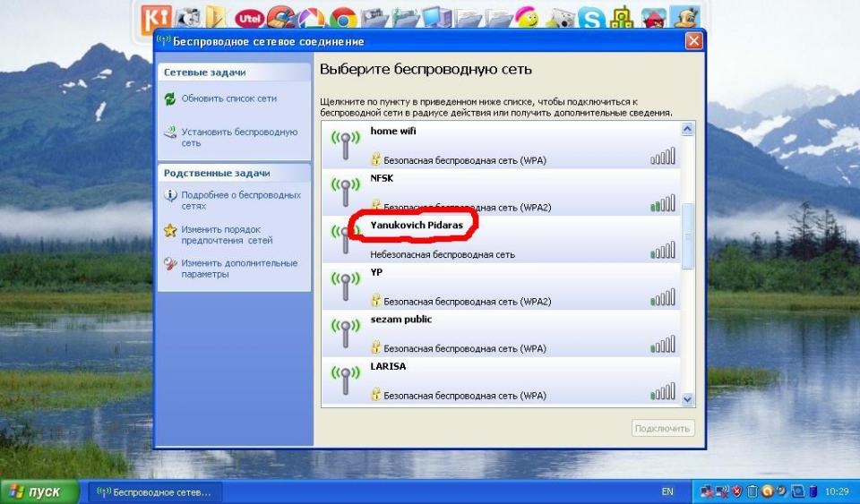Open the Picasa icon in the dock
The width and height of the screenshot is (860, 504).
[x=311, y=17]
